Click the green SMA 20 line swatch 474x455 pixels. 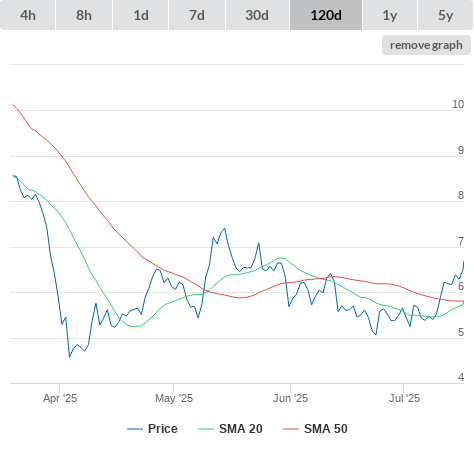click(206, 429)
